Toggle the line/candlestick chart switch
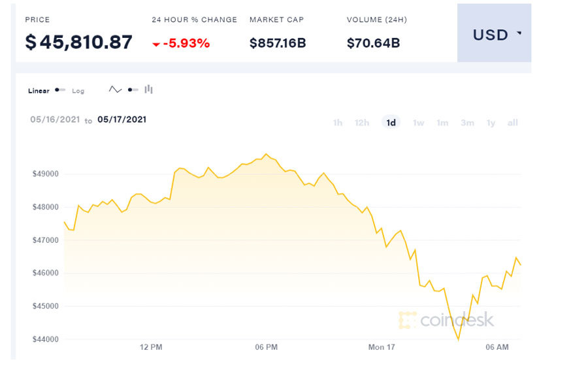 pos(133,90)
